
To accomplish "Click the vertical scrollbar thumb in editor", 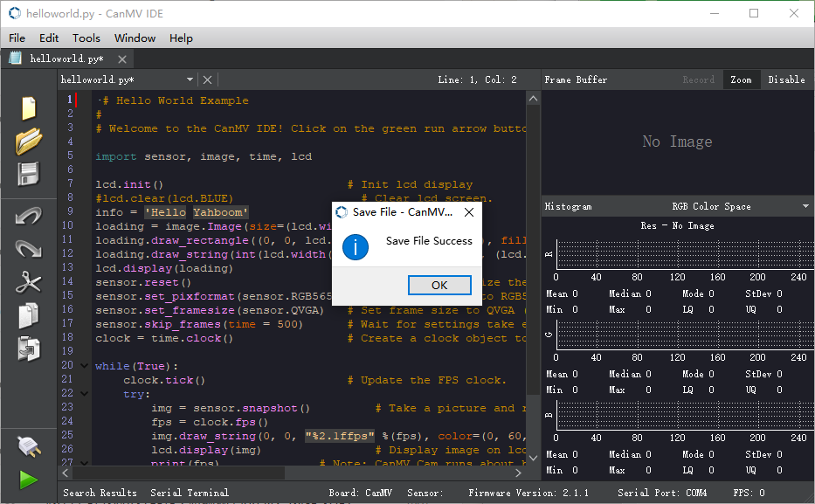I will (x=533, y=250).
